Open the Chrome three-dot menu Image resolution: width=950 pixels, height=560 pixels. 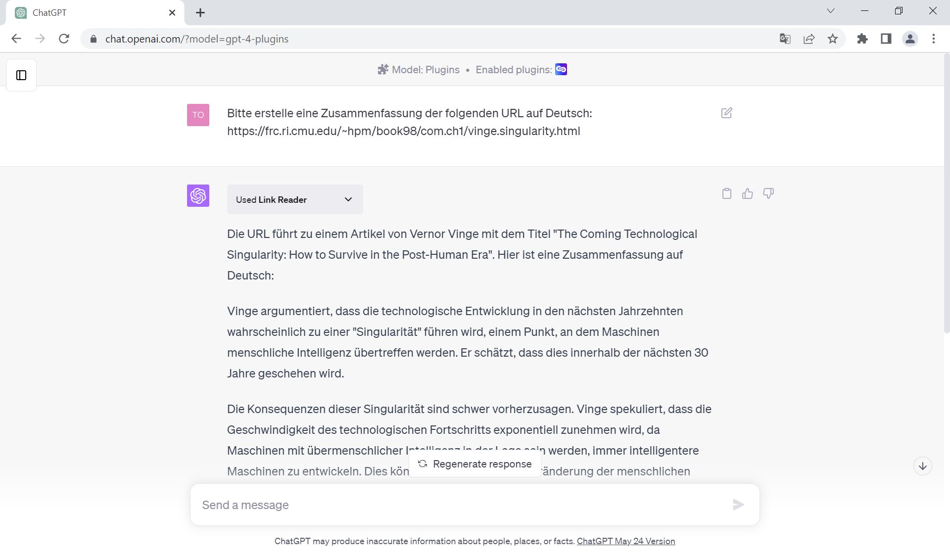pyautogui.click(x=934, y=39)
